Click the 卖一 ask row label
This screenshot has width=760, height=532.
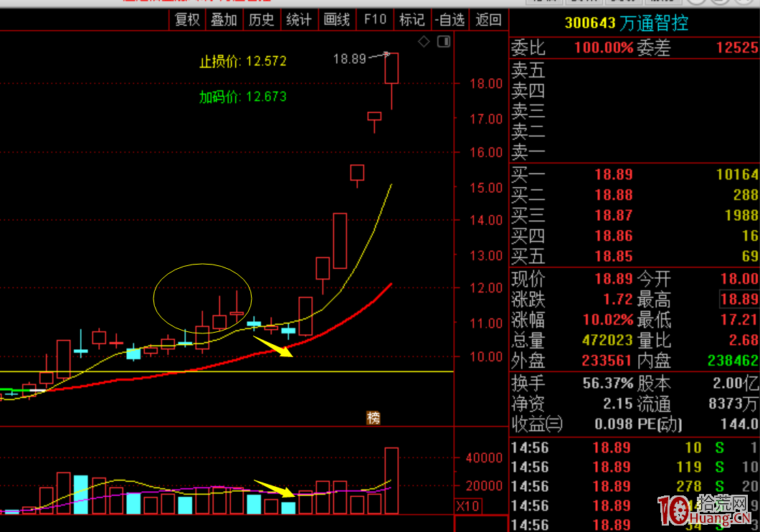click(x=528, y=152)
